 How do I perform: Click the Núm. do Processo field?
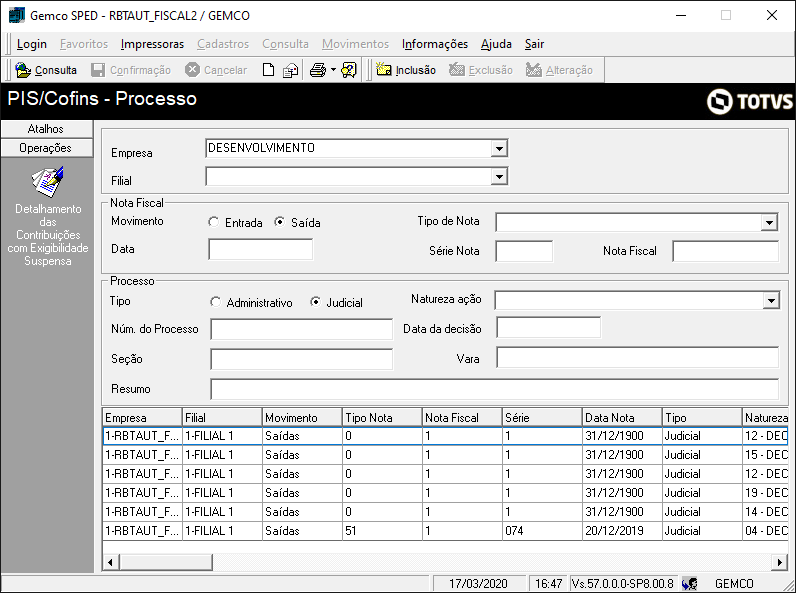pyautogui.click(x=302, y=329)
